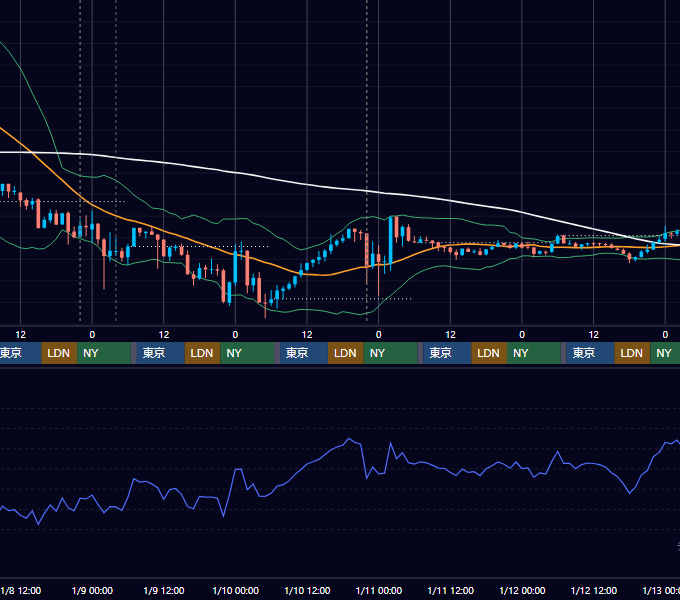Click the 1/12 00:00 date label on the time axis

tap(522, 590)
